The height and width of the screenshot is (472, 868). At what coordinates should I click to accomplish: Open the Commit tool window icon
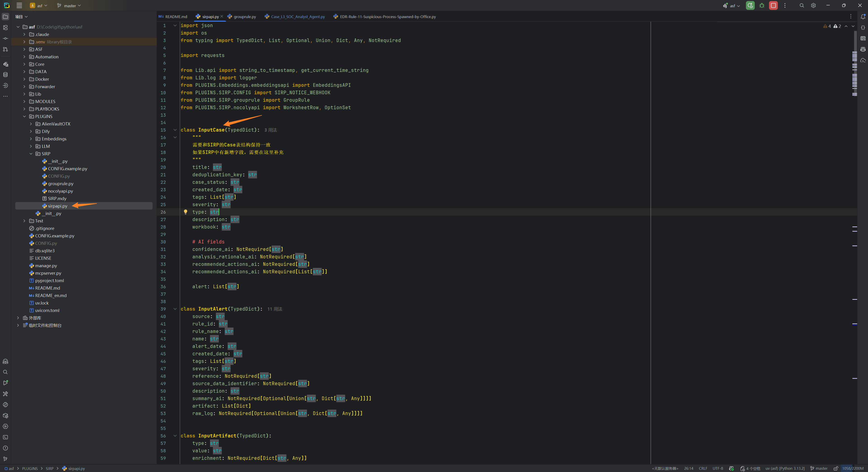coord(5,38)
